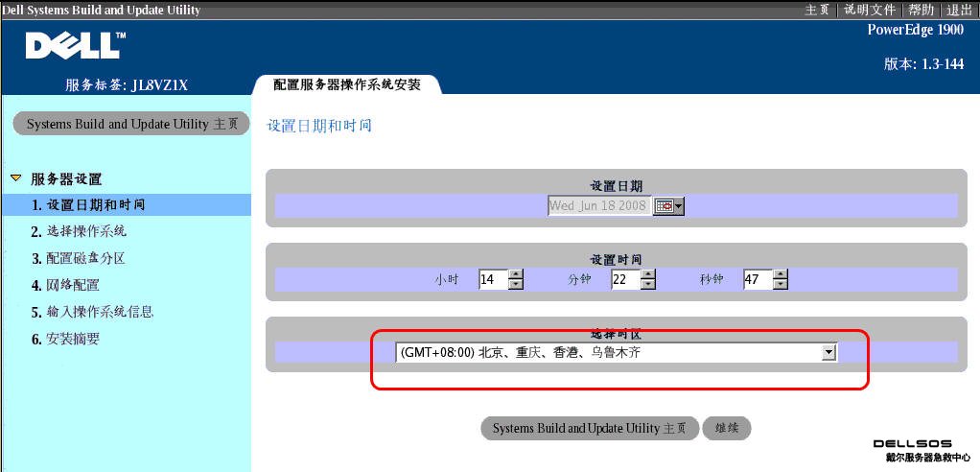
Task: Collapse the 服务器设置 tree section
Action: pos(15,178)
